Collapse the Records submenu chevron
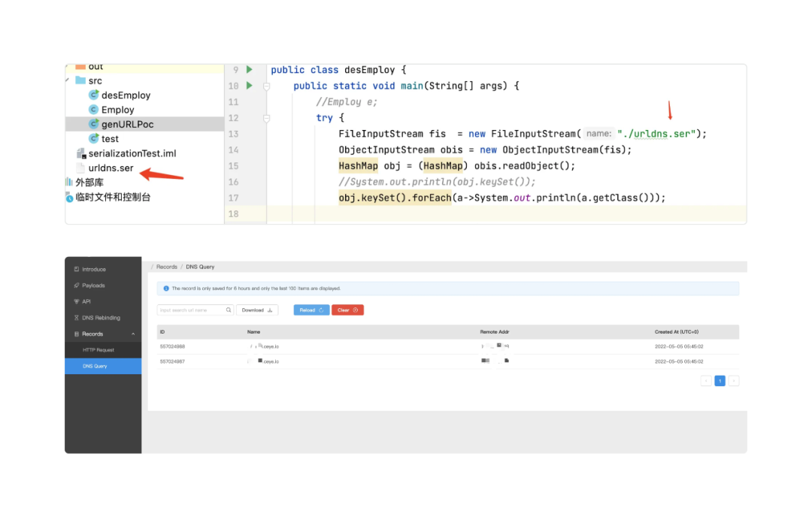This screenshot has height=529, width=812. click(133, 334)
